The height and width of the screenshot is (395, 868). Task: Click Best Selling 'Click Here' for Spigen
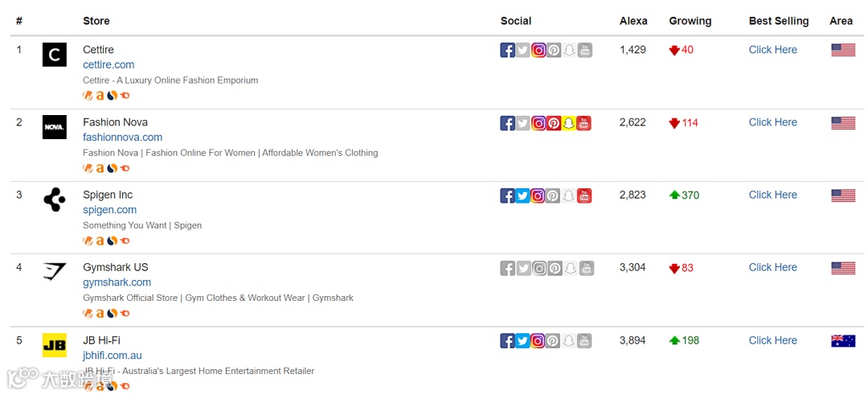point(772,195)
